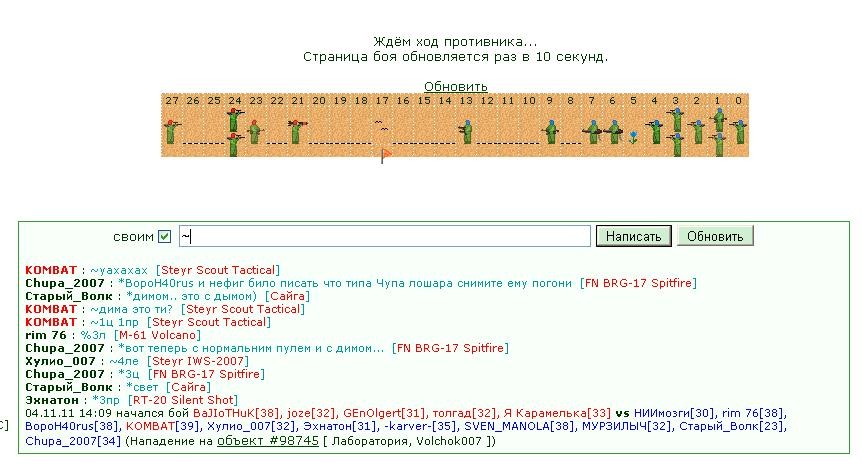
Task: Click Хулио_007 name in the '4ле' chat row
Action: click(60, 361)
